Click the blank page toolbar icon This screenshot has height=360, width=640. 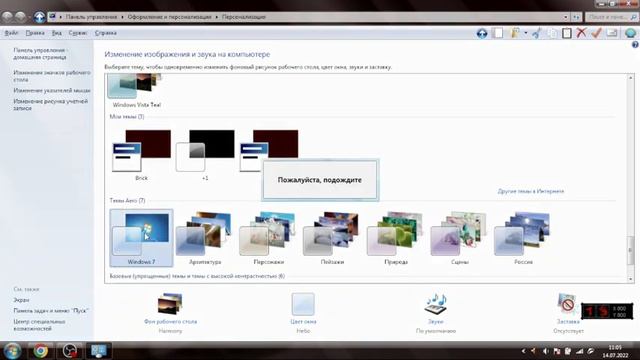498,33
